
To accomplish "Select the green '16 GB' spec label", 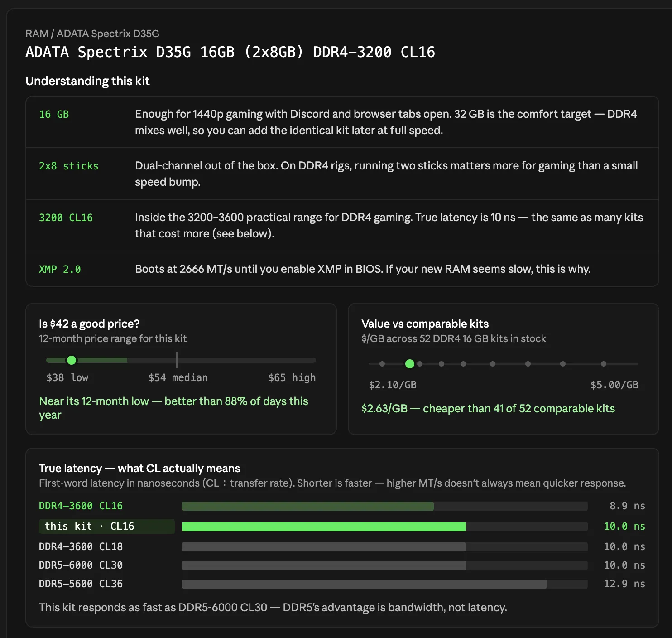I will [x=54, y=114].
